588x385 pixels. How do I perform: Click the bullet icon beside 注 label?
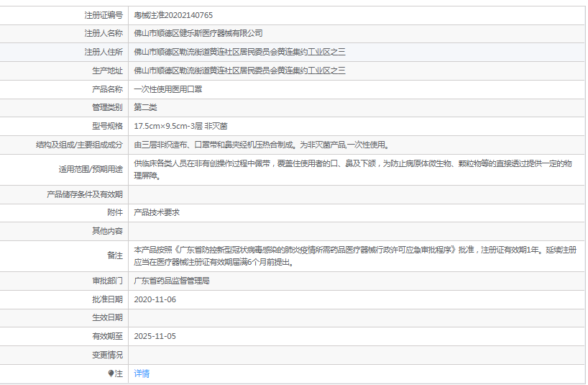point(111,373)
